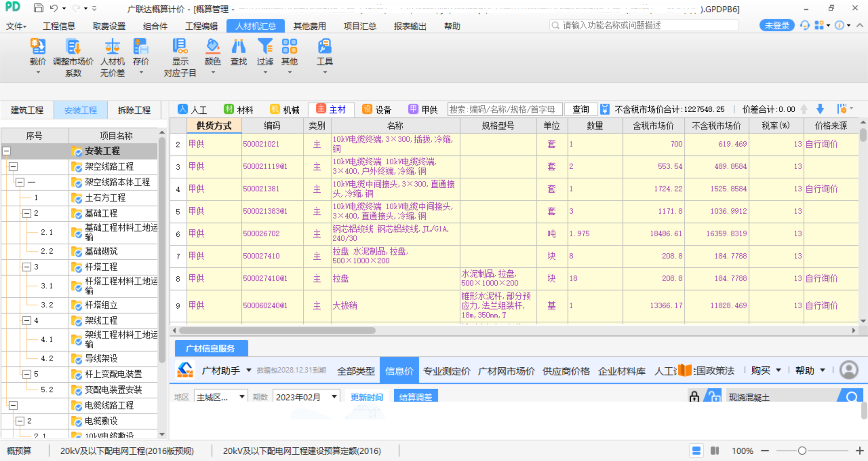Collapse the 安装工程 root node
This screenshot has height=461, width=868.
[7, 151]
